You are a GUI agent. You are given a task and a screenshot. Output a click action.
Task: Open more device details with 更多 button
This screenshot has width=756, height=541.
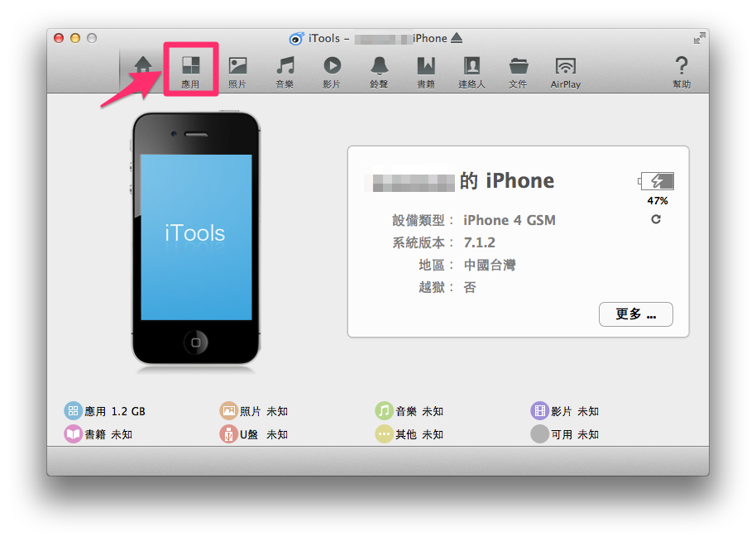(635, 314)
